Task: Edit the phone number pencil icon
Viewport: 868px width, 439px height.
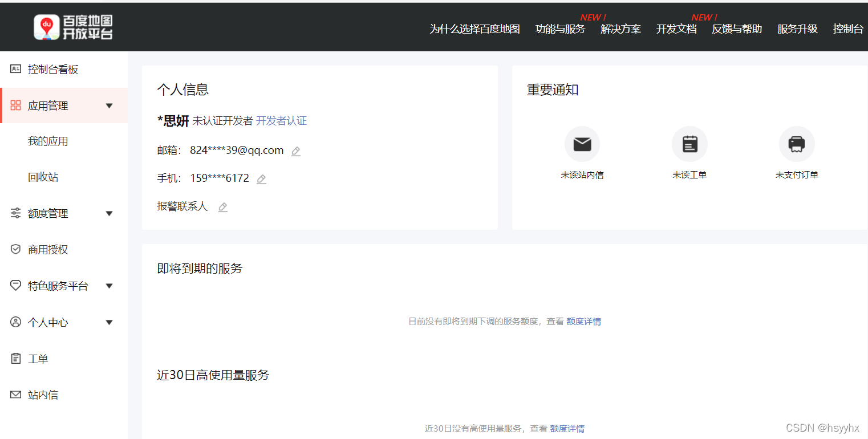Action: (261, 179)
